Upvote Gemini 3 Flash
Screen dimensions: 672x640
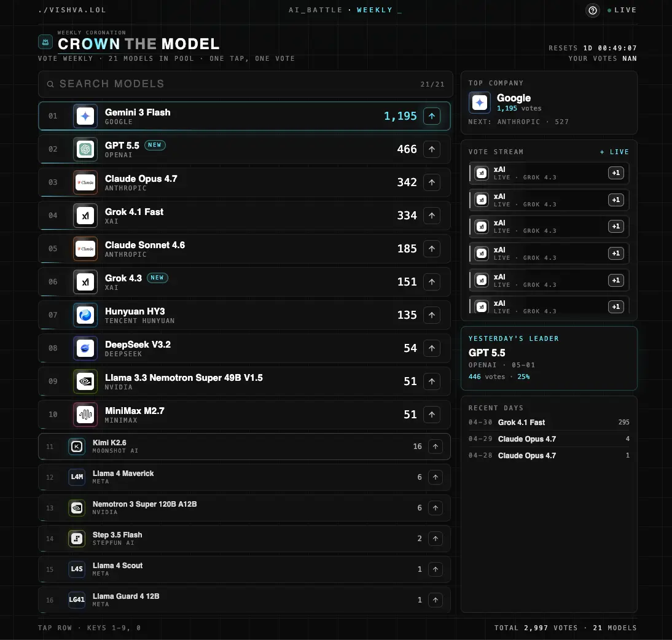pyautogui.click(x=432, y=116)
